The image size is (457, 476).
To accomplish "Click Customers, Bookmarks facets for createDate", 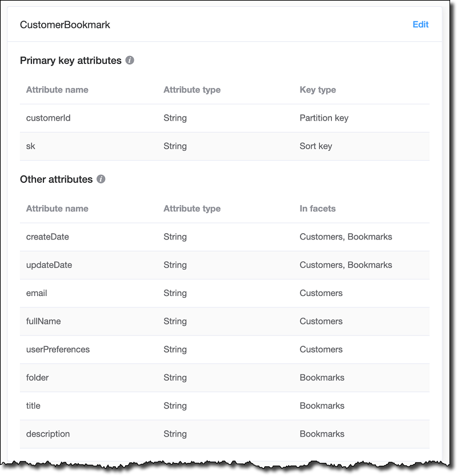I will point(346,237).
